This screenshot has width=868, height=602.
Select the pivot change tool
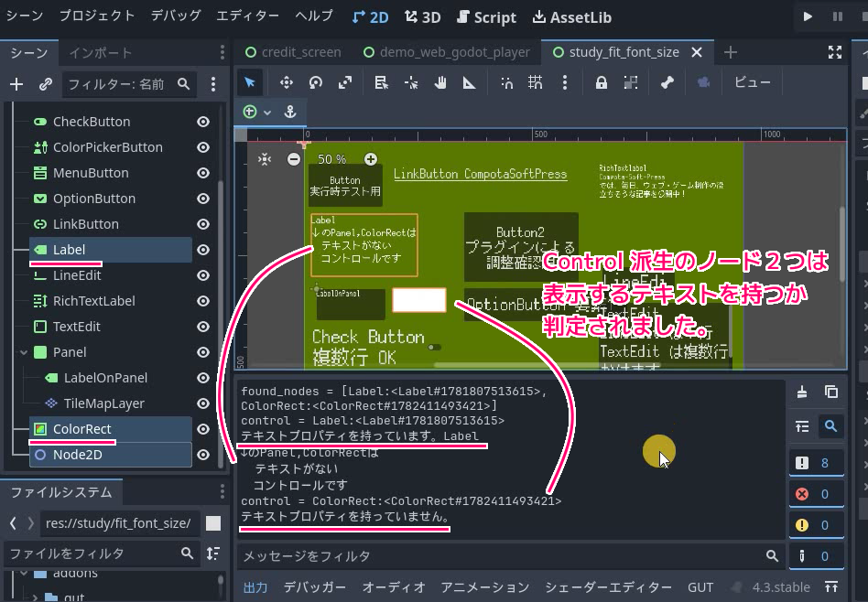coord(411,83)
